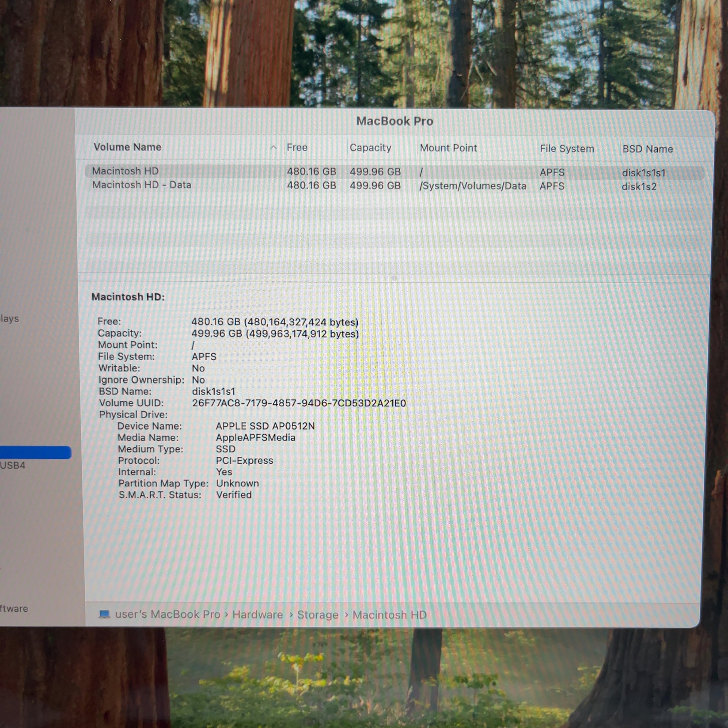The height and width of the screenshot is (728, 728).
Task: Open Storage in the path bar
Action: point(318,615)
